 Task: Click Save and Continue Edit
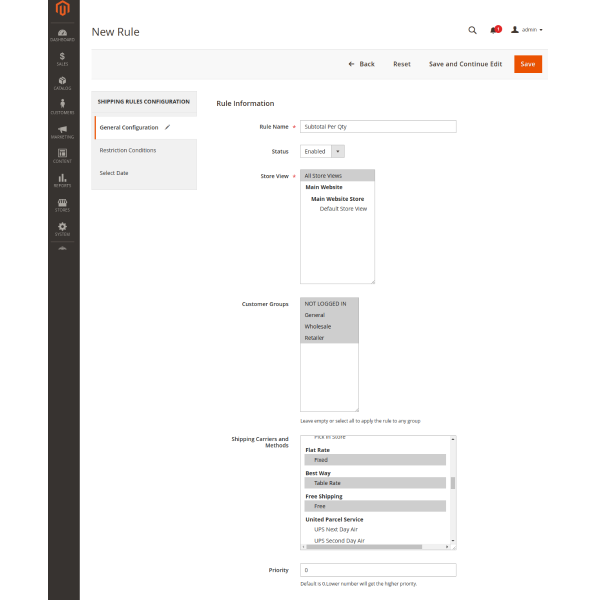point(465,64)
